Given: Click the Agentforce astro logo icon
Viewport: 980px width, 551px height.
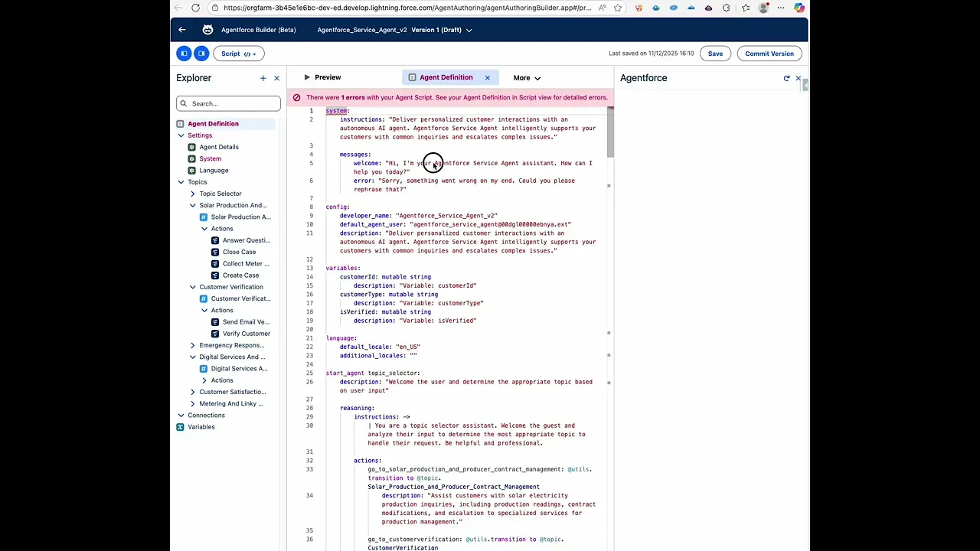Looking at the screenshot, I should coord(207,30).
